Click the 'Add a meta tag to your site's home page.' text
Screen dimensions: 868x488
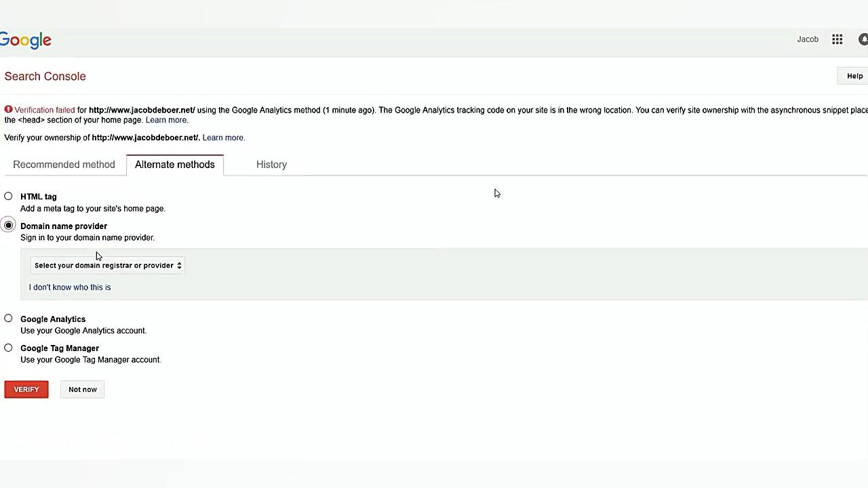click(x=93, y=209)
